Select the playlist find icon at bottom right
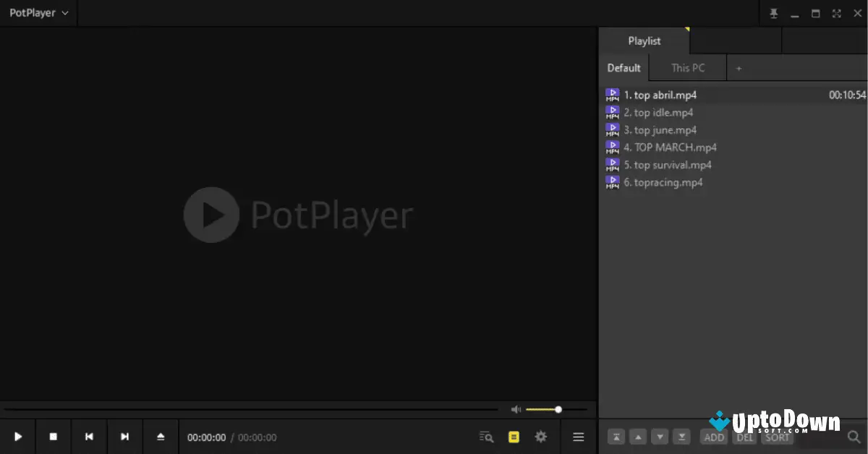The width and height of the screenshot is (868, 454). pos(854,437)
